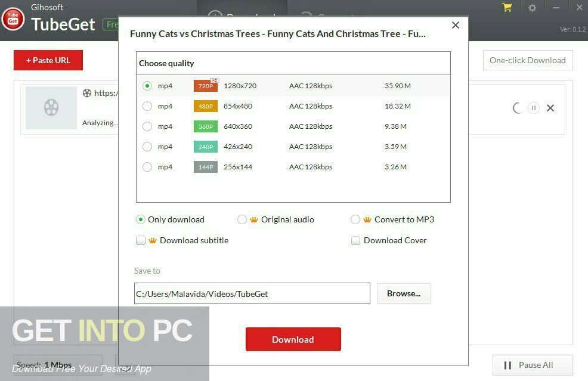Screen dimensions: 588x381
Task: Remove the analyzing task with X
Action: tap(550, 108)
